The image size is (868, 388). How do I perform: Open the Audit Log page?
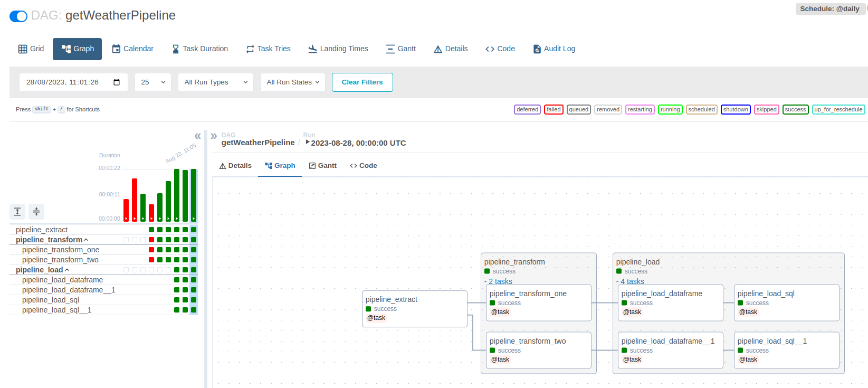554,49
